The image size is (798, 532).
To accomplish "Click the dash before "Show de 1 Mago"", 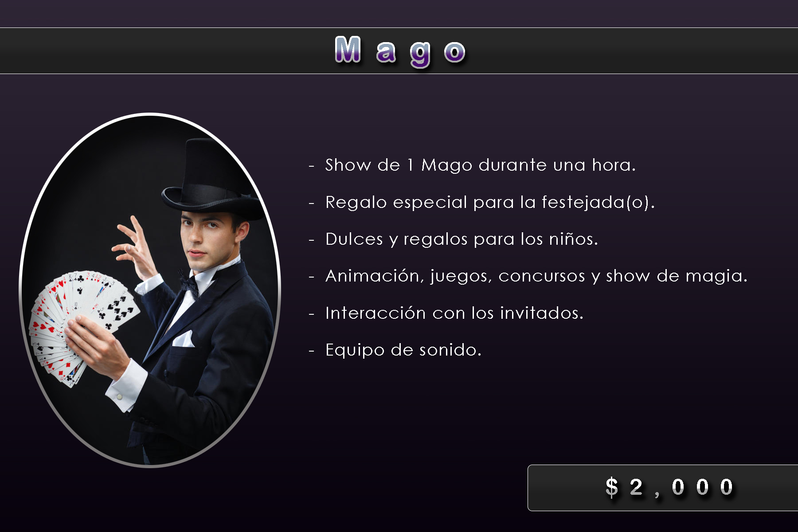I will point(312,166).
